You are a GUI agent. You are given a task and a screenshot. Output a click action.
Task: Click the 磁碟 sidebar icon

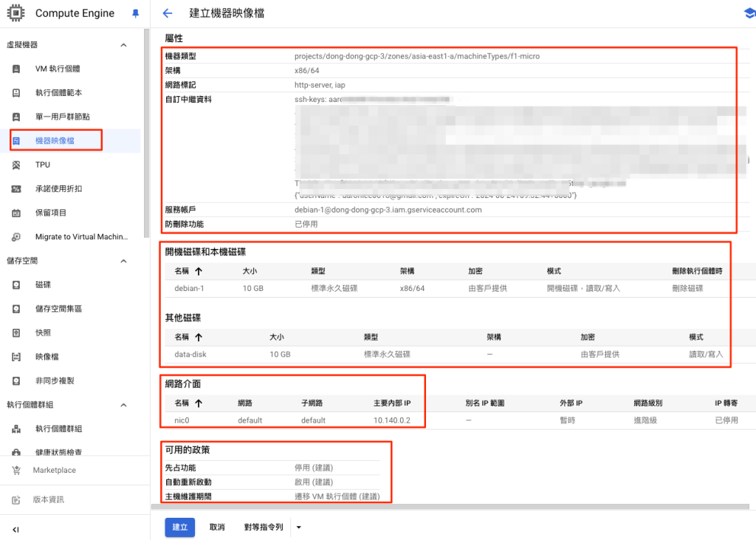16,284
